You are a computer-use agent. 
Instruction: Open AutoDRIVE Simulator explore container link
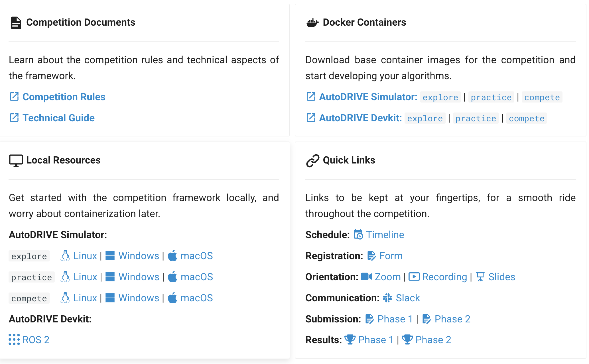(x=440, y=97)
